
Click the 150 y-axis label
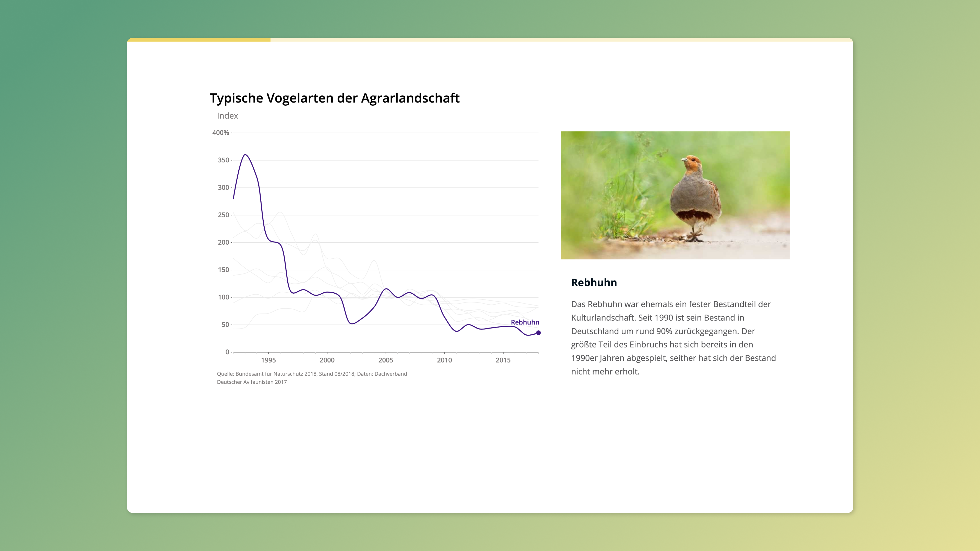pyautogui.click(x=223, y=270)
